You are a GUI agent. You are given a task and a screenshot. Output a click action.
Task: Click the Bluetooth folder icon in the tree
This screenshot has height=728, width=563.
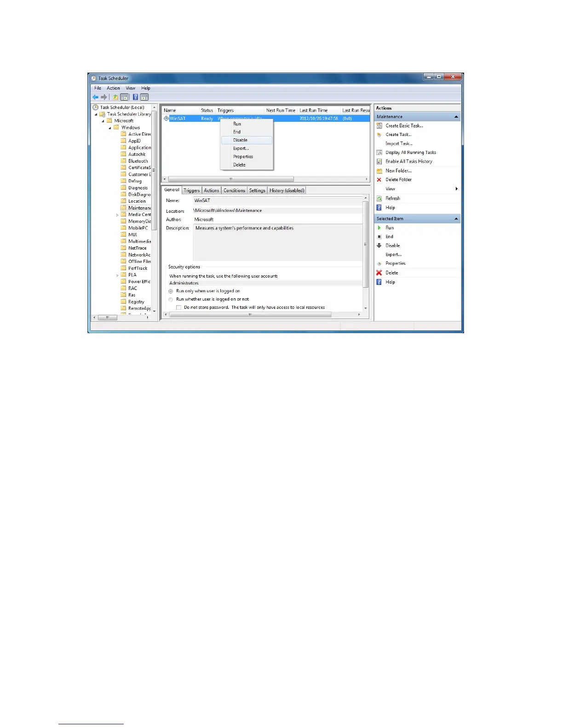click(x=123, y=161)
